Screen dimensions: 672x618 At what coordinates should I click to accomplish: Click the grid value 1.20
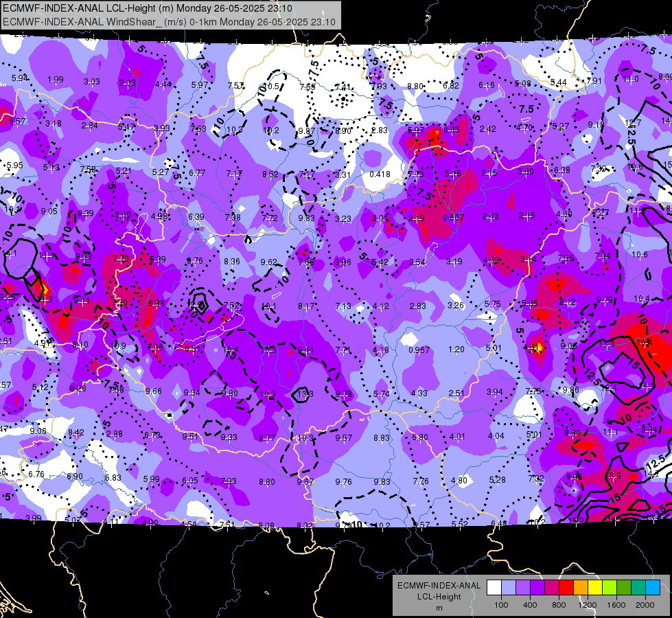[456, 349]
